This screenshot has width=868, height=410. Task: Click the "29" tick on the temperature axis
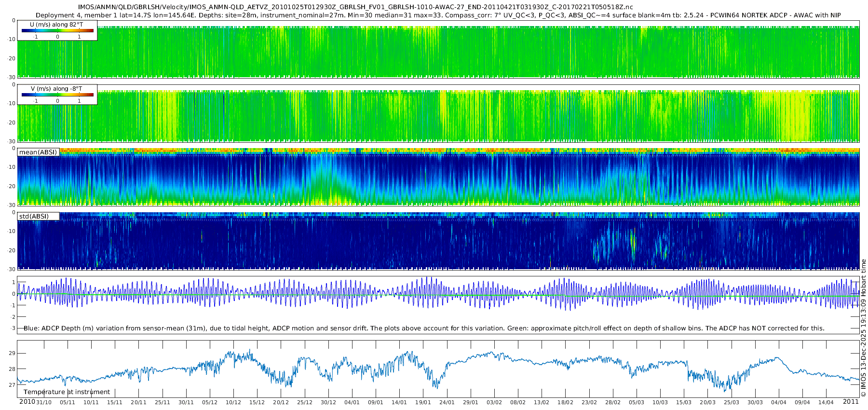pyautogui.click(x=12, y=353)
